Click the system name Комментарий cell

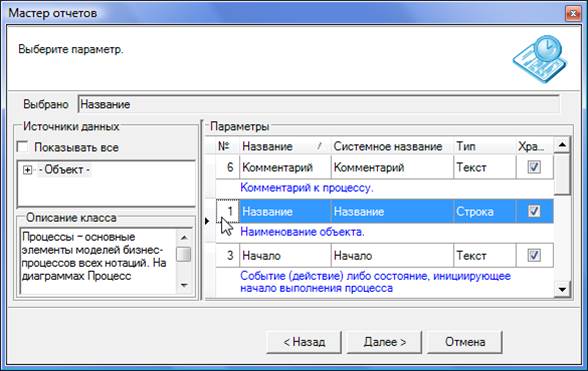click(x=392, y=167)
